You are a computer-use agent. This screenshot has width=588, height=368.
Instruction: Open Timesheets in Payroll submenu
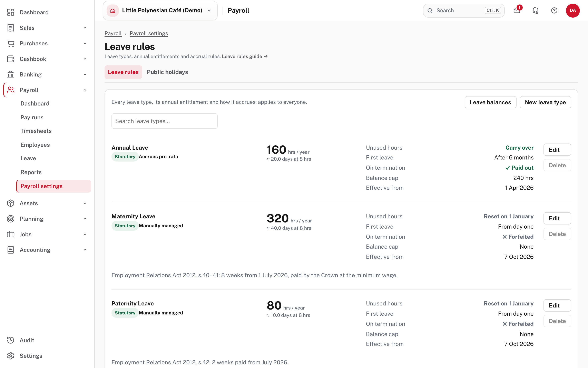pos(36,131)
